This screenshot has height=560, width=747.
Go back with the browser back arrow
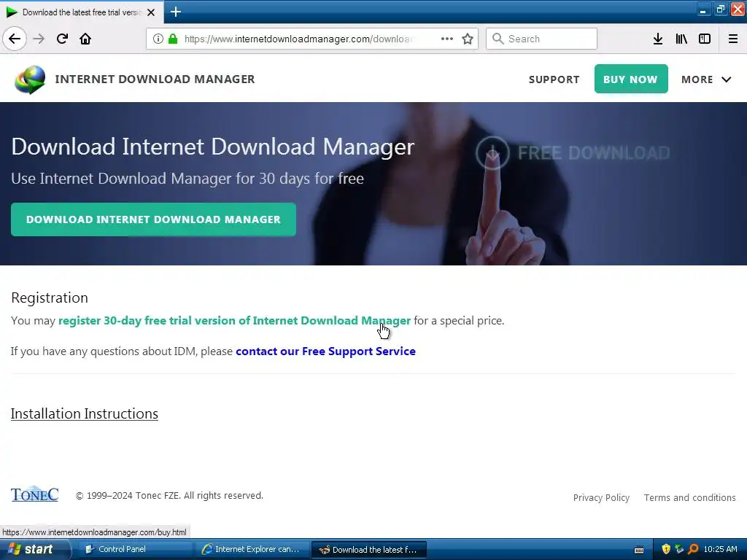pos(15,39)
